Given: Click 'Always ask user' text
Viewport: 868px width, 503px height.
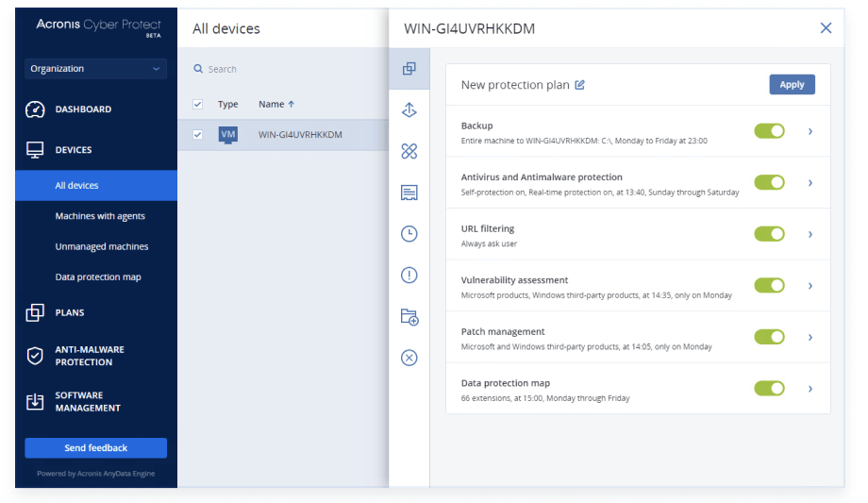Looking at the screenshot, I should 489,243.
